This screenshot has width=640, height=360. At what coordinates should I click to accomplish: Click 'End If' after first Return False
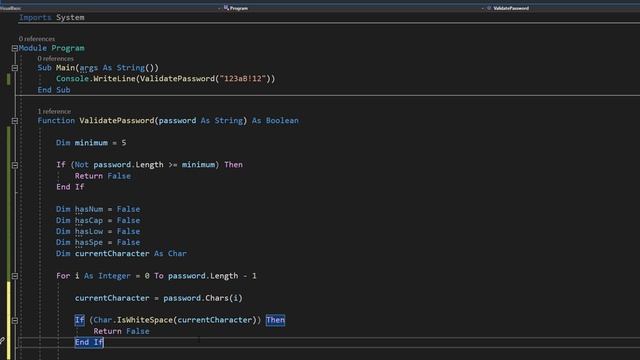pyautogui.click(x=70, y=187)
